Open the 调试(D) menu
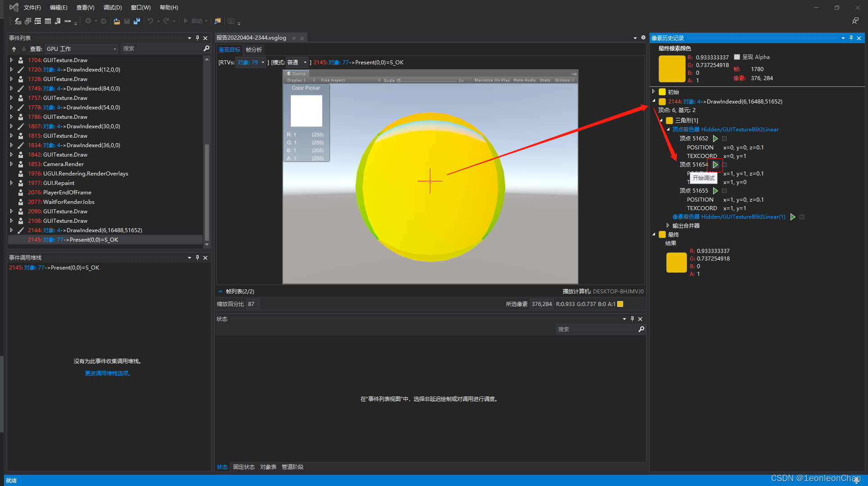Screen dimensions: 868x486 pos(113,8)
